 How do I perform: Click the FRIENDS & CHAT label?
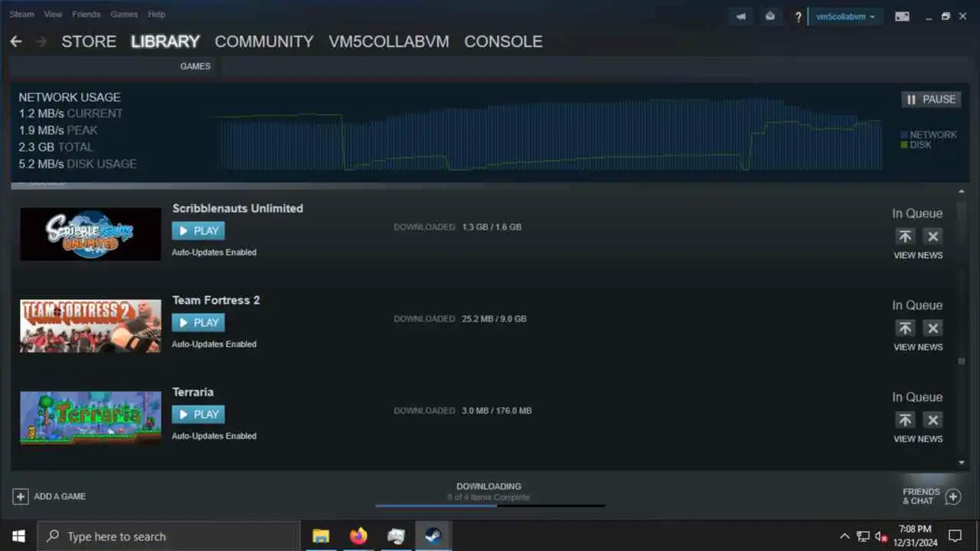pyautogui.click(x=921, y=497)
